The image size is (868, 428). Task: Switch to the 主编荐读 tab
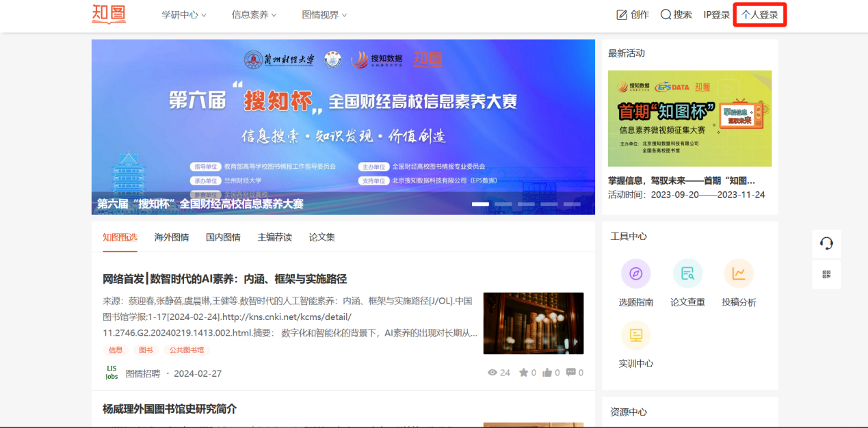[274, 237]
